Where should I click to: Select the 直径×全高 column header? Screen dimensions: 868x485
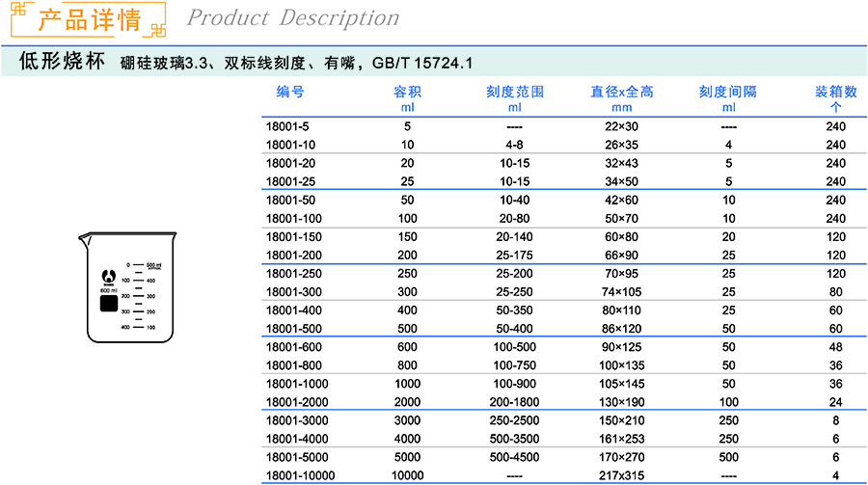(x=622, y=92)
